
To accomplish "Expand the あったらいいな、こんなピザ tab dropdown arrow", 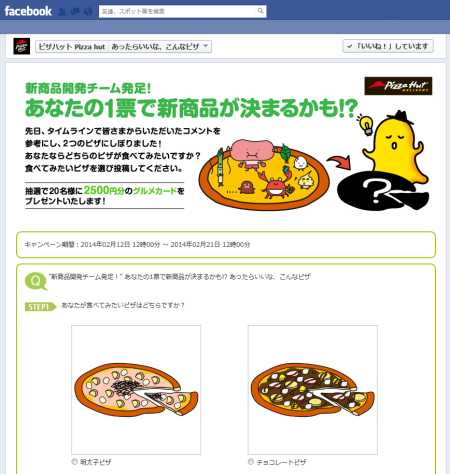I will [x=206, y=46].
